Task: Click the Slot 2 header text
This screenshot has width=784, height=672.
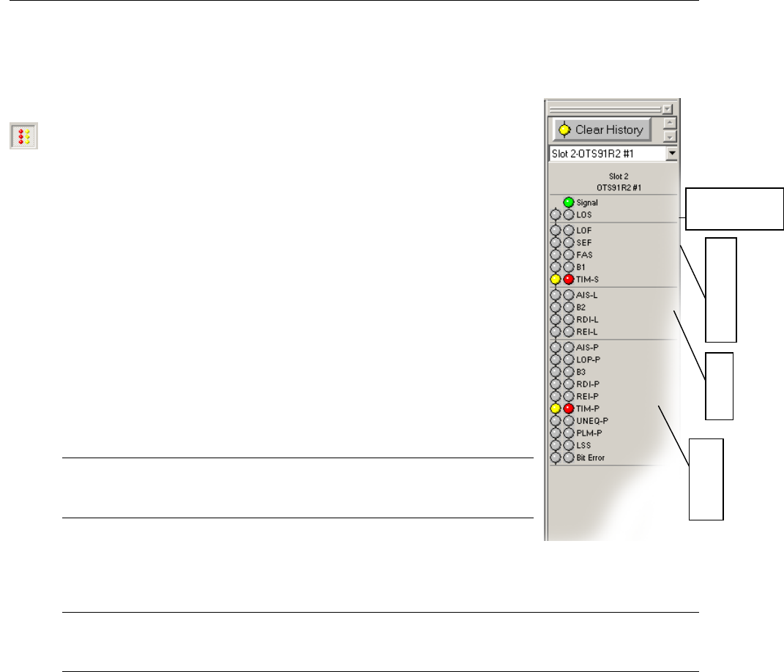Action: 619,176
